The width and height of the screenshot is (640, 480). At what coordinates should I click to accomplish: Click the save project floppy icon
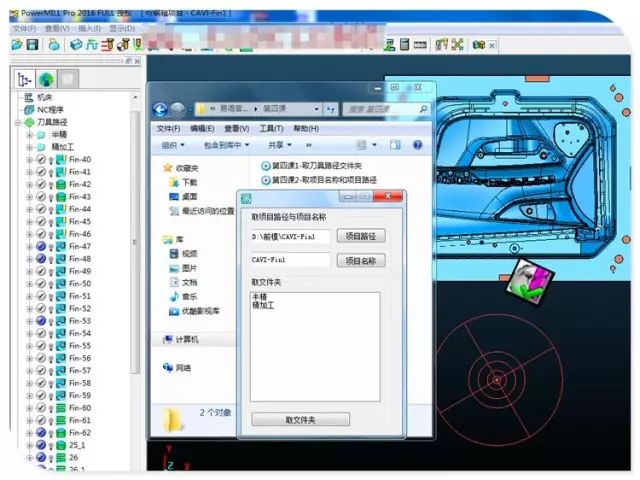click(32, 45)
